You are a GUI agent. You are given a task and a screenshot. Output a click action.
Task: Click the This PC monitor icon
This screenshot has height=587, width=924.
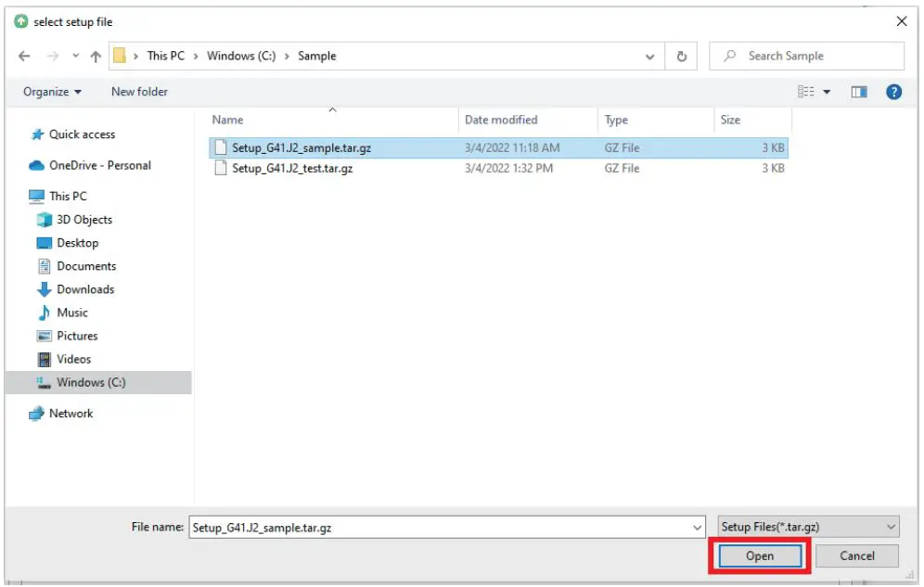pyautogui.click(x=36, y=196)
